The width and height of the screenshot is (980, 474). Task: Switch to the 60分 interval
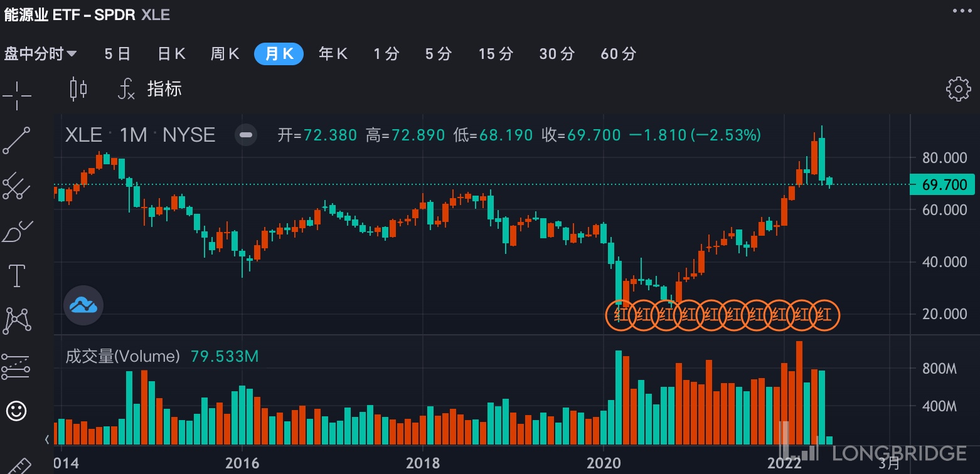click(618, 54)
